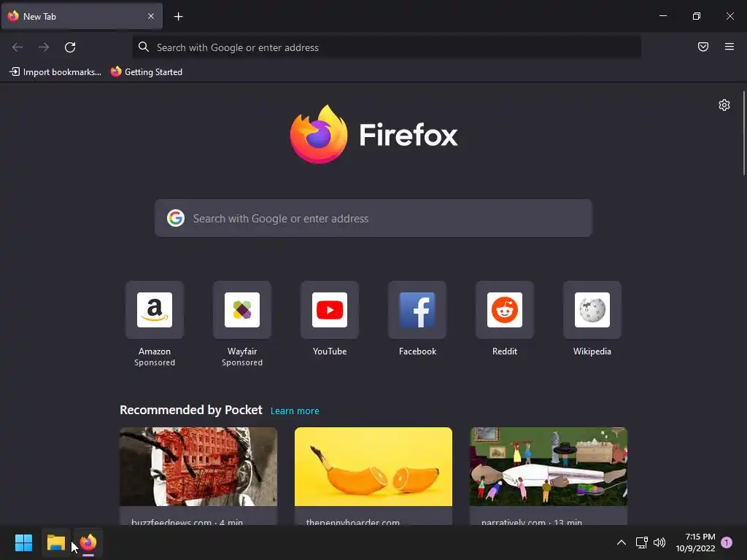Screen dimensions: 747x560
Task: Open the notification badge in taskbar
Action: click(x=727, y=542)
